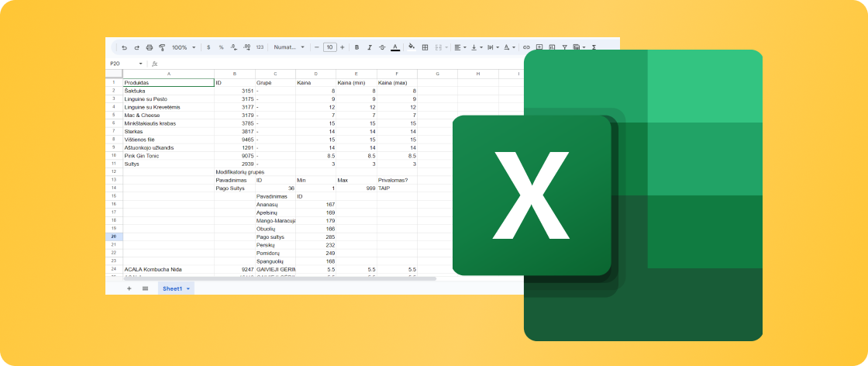Decrease font size with minus button
The image size is (868, 366).
tap(316, 47)
